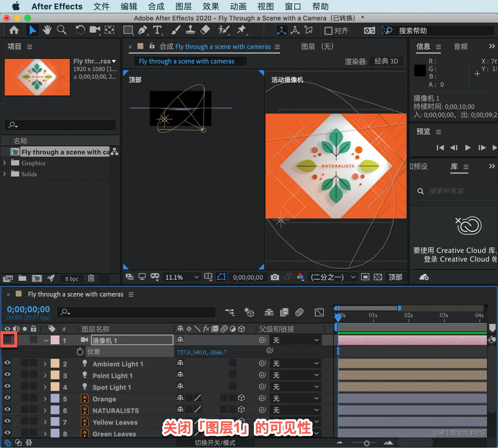Image resolution: width=498 pixels, height=448 pixels.
Task: Open show channel RGB color icon
Action: pyautogui.click(x=300, y=277)
